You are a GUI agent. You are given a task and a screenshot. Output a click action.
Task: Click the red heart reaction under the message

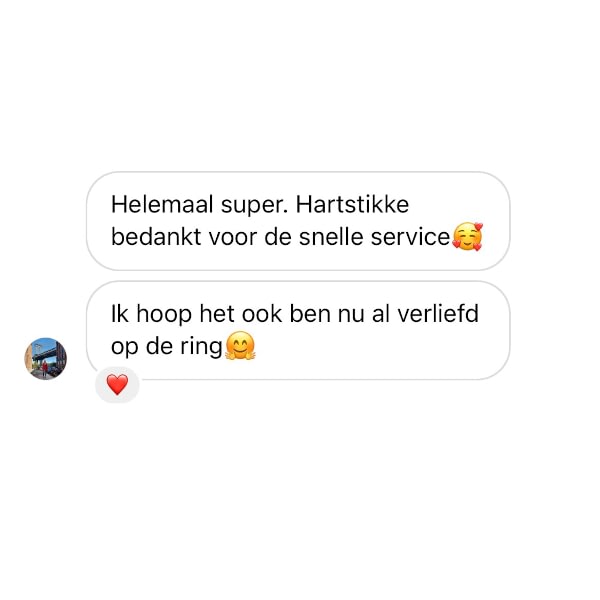tap(117, 384)
